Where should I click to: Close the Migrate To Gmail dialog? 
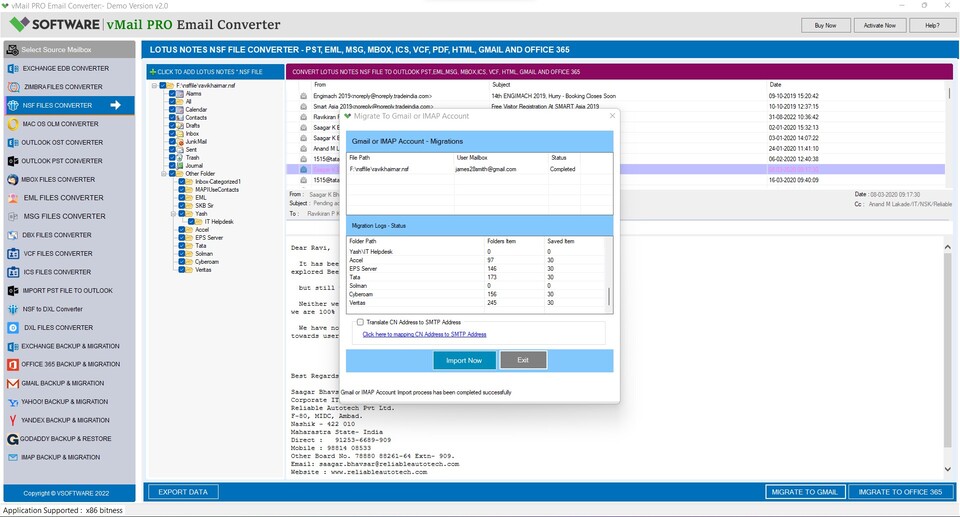click(612, 116)
